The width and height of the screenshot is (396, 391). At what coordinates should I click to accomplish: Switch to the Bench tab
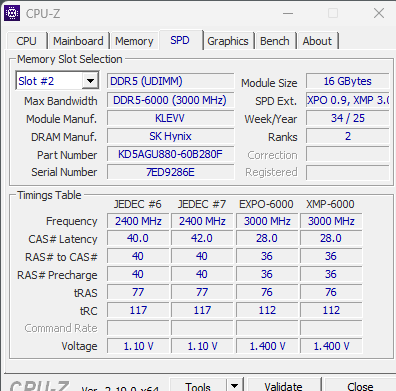click(275, 41)
